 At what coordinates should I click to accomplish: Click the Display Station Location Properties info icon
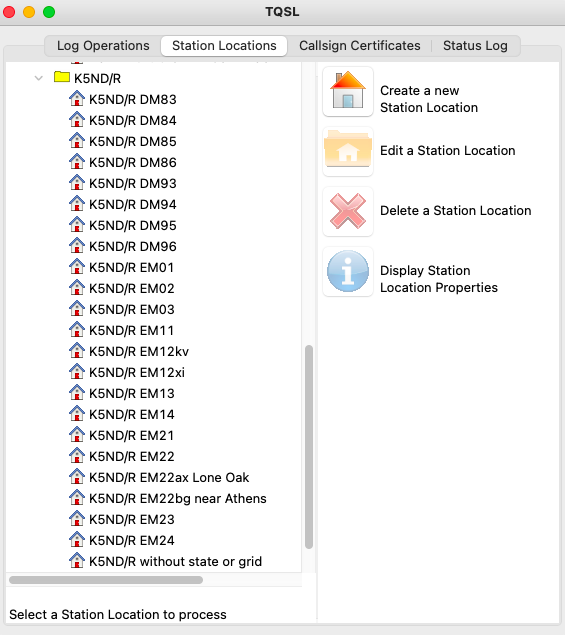click(348, 271)
